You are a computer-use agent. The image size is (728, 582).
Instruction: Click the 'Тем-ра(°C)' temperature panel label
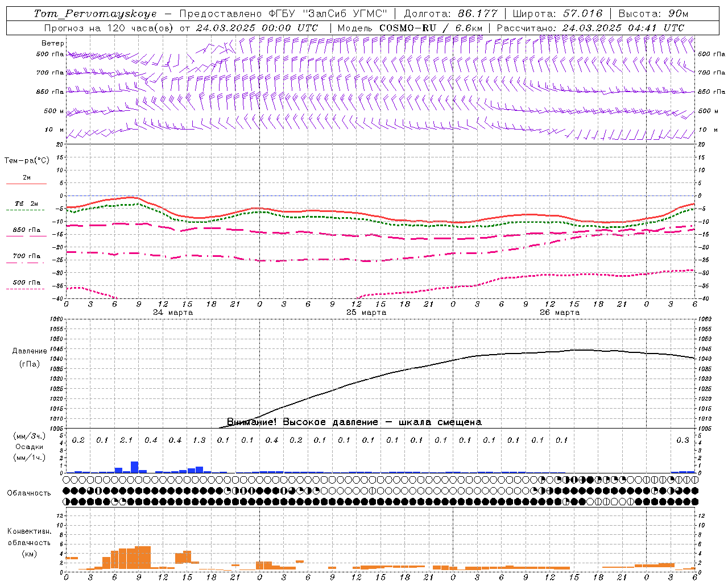click(27, 161)
